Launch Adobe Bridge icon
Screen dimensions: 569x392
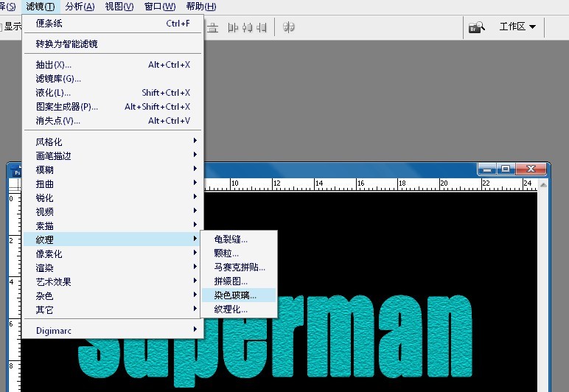click(476, 27)
